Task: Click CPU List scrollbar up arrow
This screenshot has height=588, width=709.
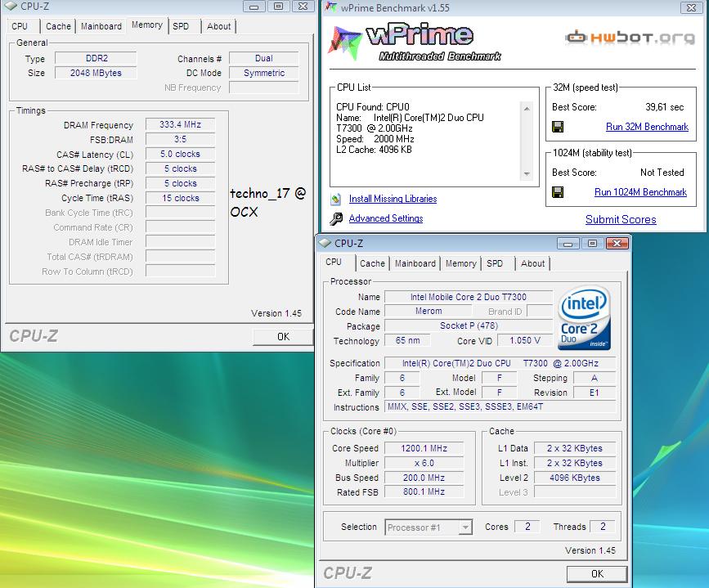Action: (527, 109)
